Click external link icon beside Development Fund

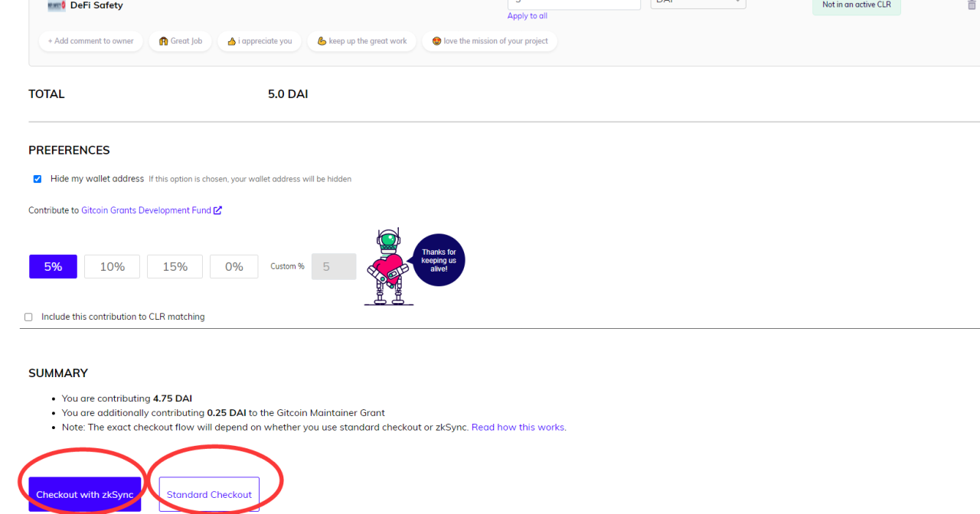[x=218, y=210]
